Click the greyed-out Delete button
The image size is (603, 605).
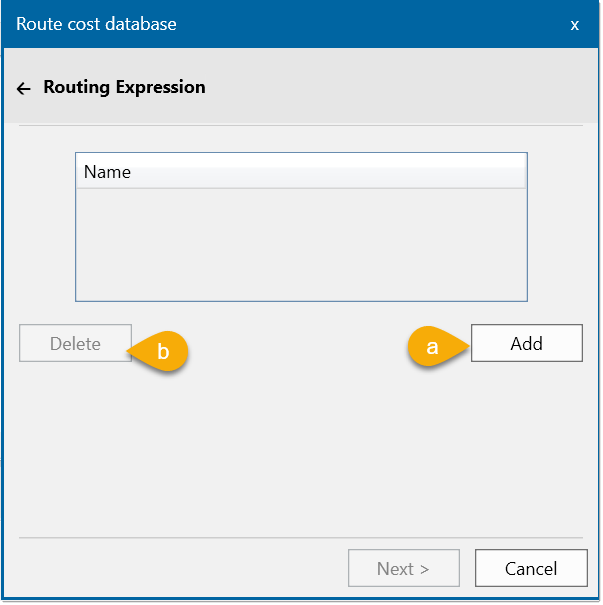coord(76,343)
